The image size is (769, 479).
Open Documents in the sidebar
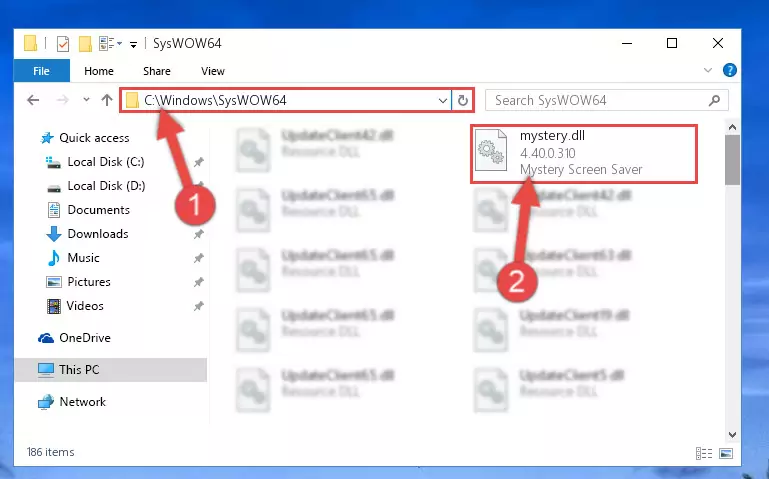(x=99, y=210)
